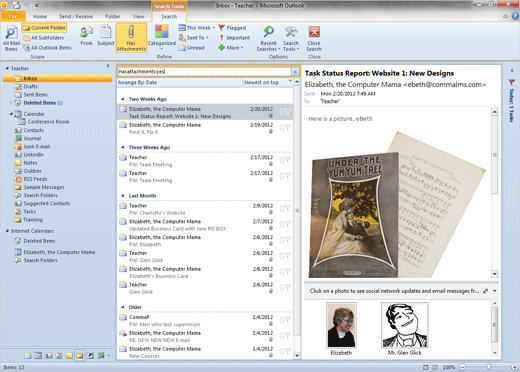Open the Conference Room calendar

pyautogui.click(x=48, y=122)
